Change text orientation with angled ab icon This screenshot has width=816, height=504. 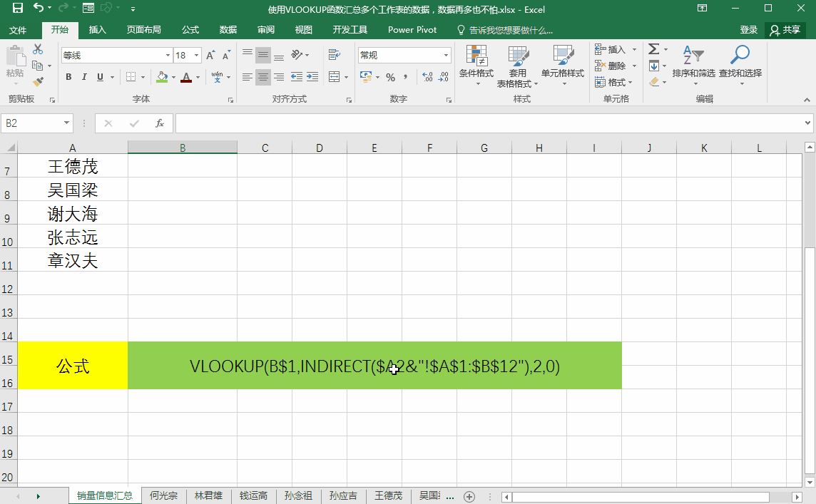297,55
